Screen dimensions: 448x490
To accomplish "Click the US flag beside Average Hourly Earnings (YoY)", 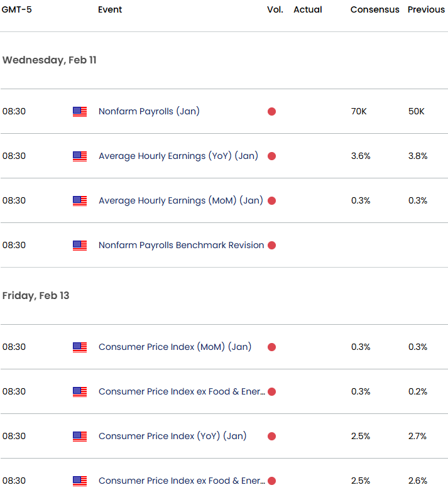I will 80,156.
